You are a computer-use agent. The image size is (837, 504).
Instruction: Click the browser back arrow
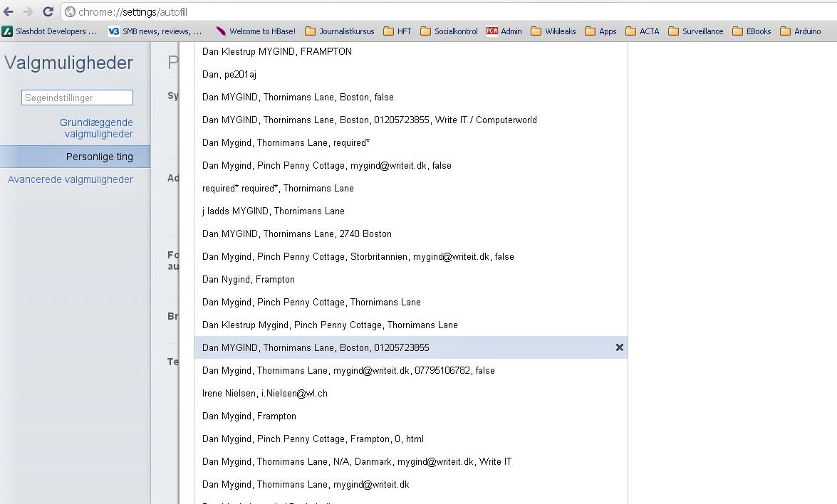click(x=9, y=11)
